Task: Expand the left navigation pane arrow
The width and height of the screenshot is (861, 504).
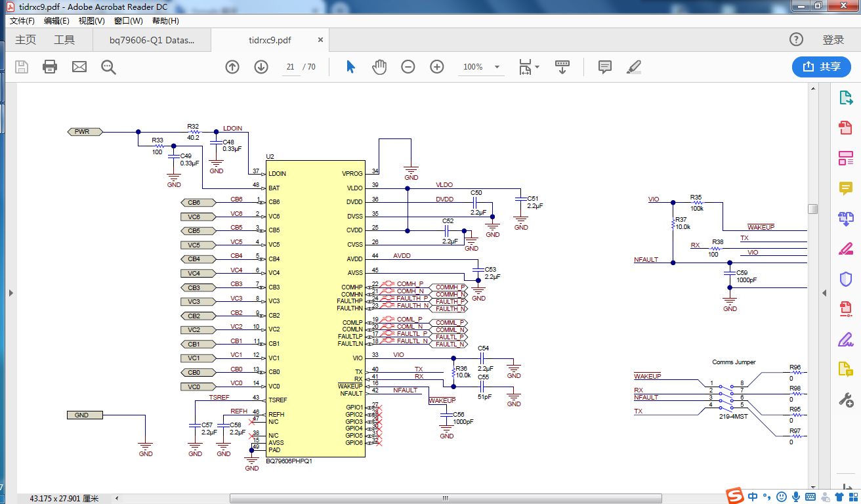Action: (x=10, y=293)
